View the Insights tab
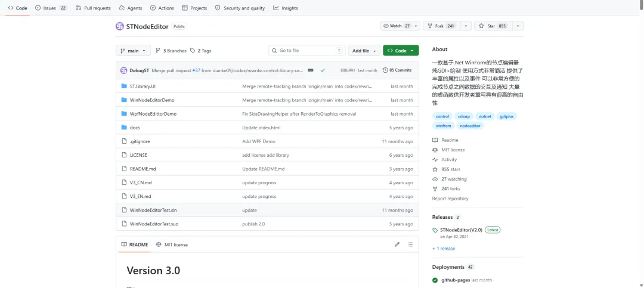 (x=286, y=8)
